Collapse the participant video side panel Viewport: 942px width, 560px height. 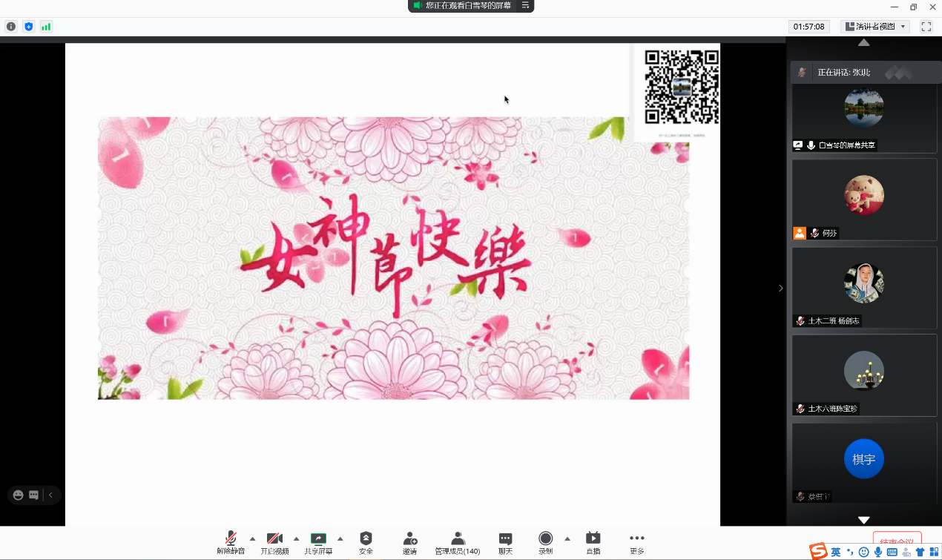pyautogui.click(x=780, y=288)
